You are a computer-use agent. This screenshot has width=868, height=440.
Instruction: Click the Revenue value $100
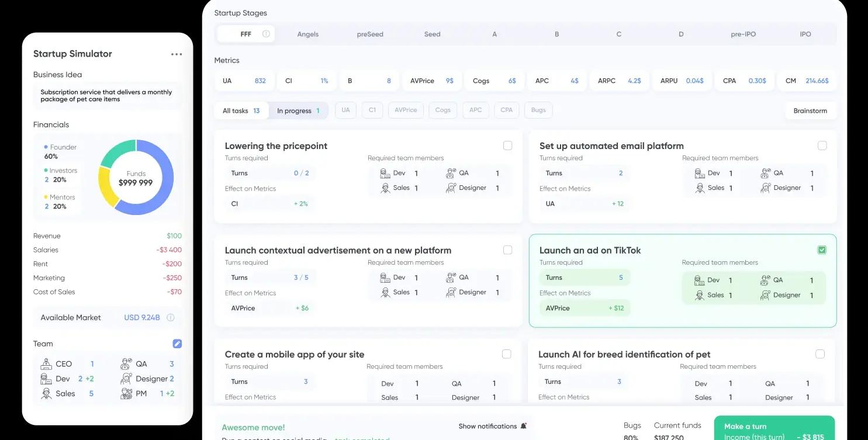coord(174,236)
